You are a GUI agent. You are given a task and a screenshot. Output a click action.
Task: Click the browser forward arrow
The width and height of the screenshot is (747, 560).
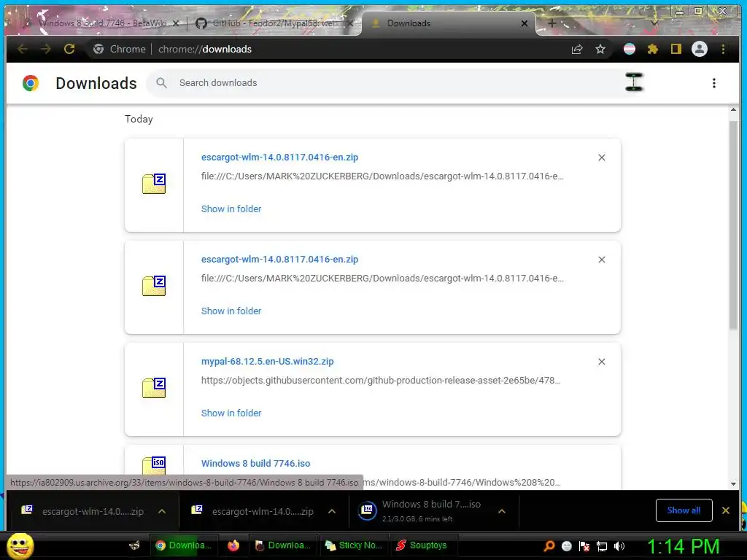tap(46, 49)
